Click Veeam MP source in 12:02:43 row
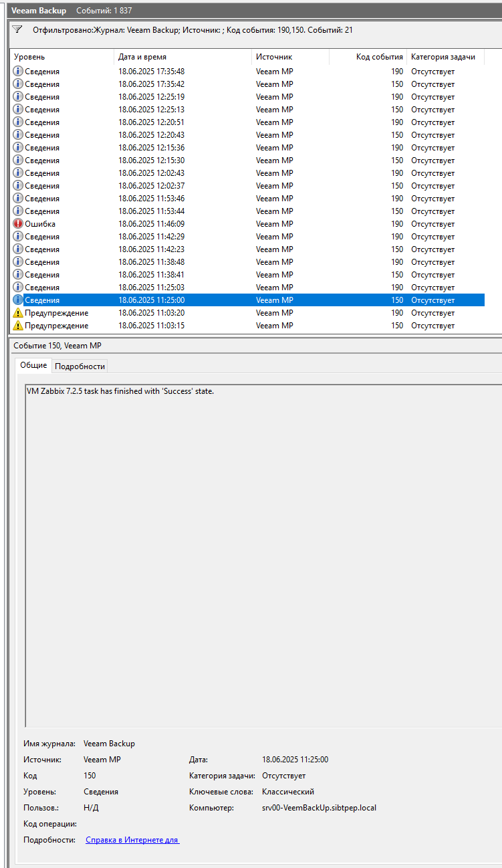 (274, 173)
